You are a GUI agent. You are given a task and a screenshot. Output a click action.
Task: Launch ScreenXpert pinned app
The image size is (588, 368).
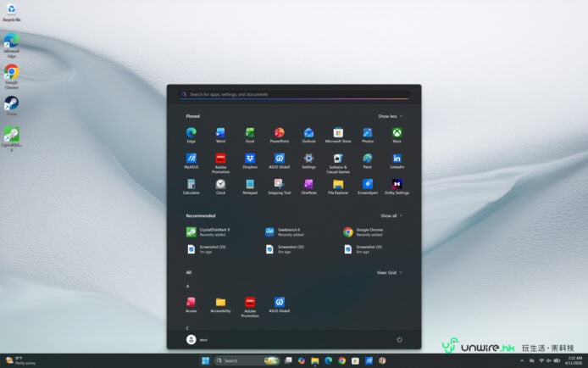368,187
